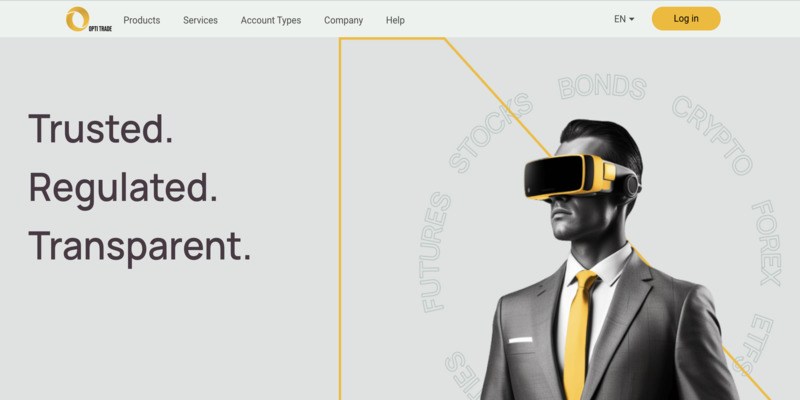Viewport: 800px width, 400px height.
Task: Click the caret arrow beside EN
Action: (632, 19)
